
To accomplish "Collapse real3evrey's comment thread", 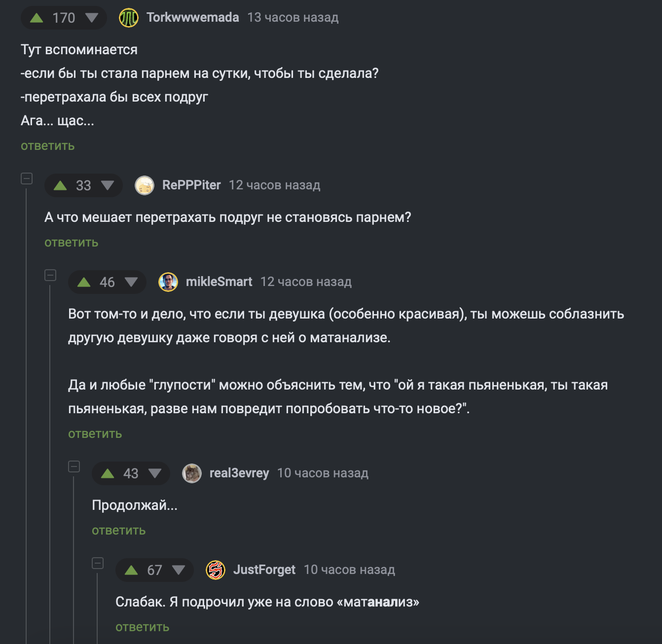I will coord(74,466).
